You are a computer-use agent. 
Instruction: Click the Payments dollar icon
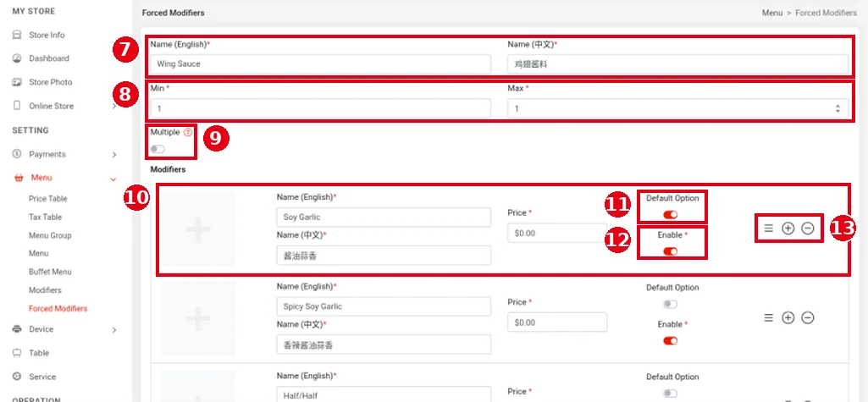point(17,154)
